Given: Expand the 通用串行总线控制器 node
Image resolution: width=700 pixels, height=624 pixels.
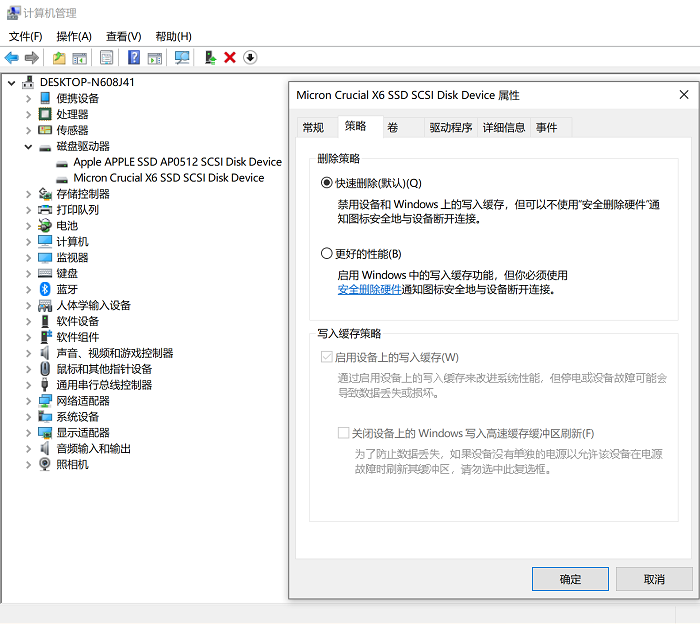Looking at the screenshot, I should [x=28, y=385].
